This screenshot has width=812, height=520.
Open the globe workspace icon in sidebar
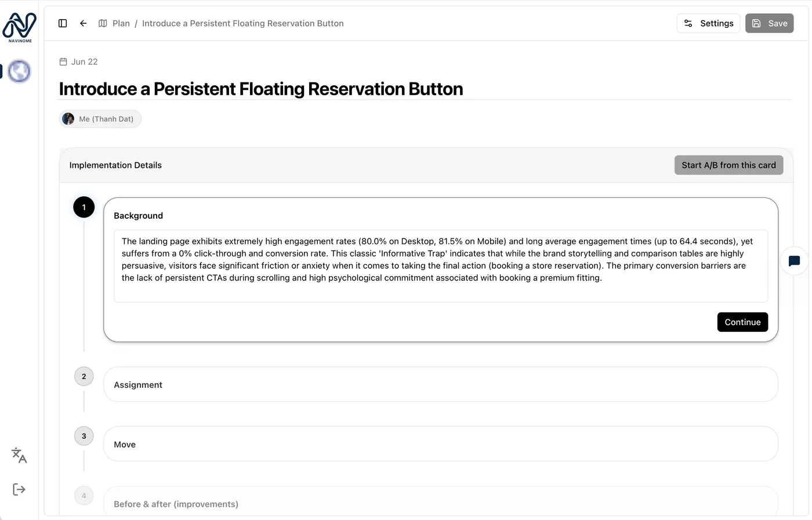19,71
